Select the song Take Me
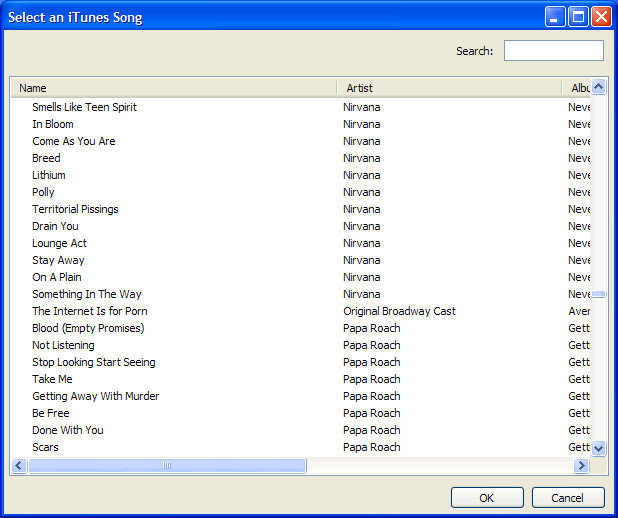618x518 pixels. pos(52,379)
